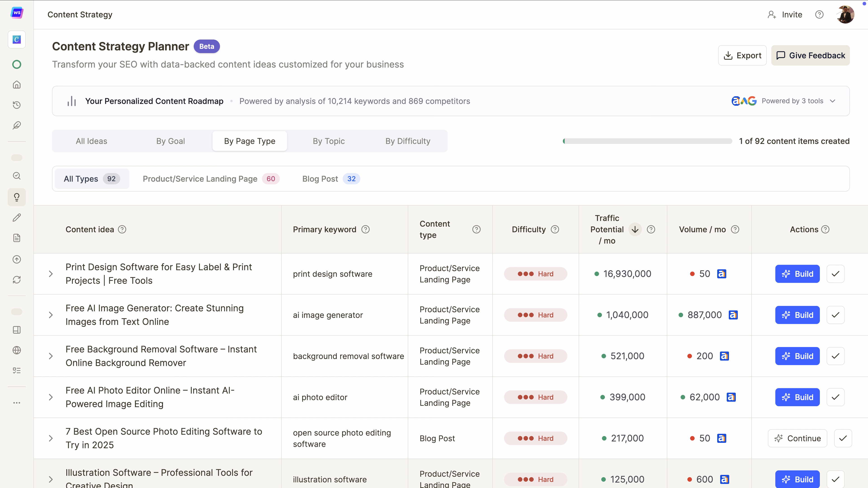Screen dimensions: 868x488
Task: Sort by Traffic Potential arrow
Action: pos(635,229)
